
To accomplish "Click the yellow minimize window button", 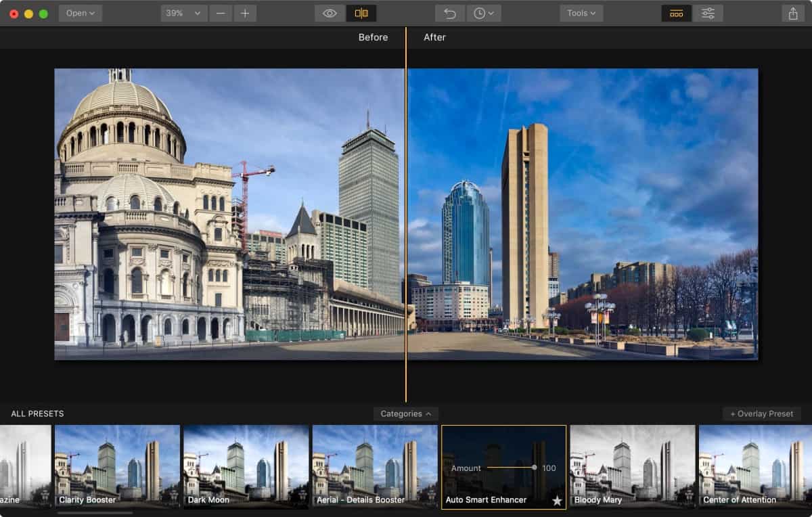I will coord(28,14).
